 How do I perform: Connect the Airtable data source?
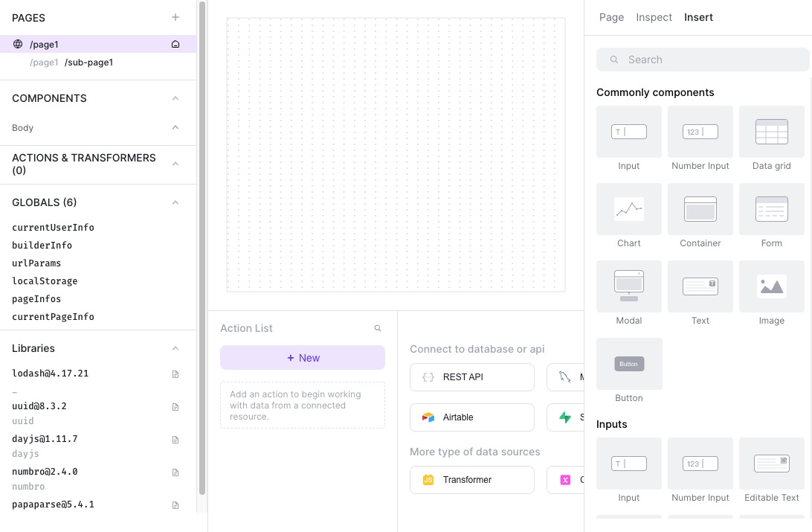pos(471,417)
